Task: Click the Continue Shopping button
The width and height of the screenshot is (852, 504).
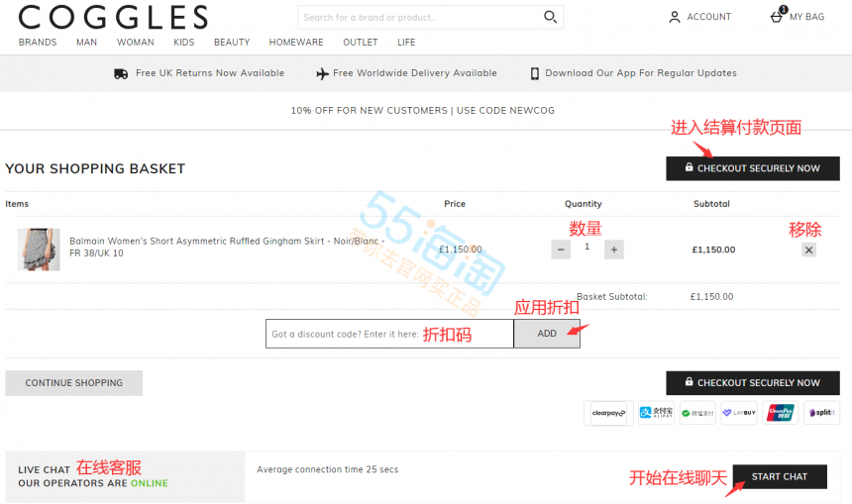Action: (74, 383)
